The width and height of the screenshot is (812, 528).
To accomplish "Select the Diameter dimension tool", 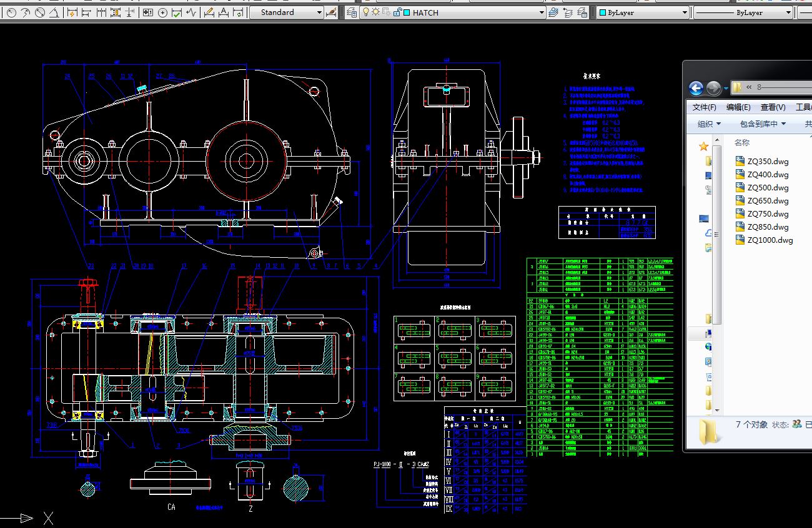I will (39, 12).
